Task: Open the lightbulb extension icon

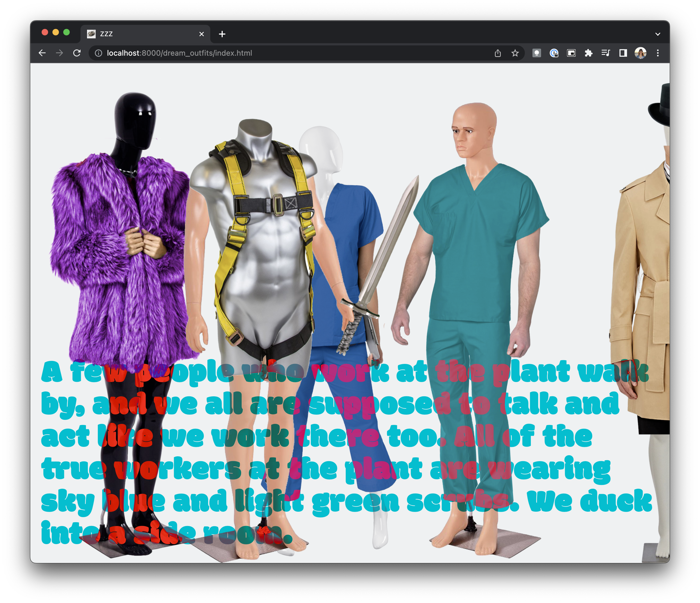Action: click(537, 53)
